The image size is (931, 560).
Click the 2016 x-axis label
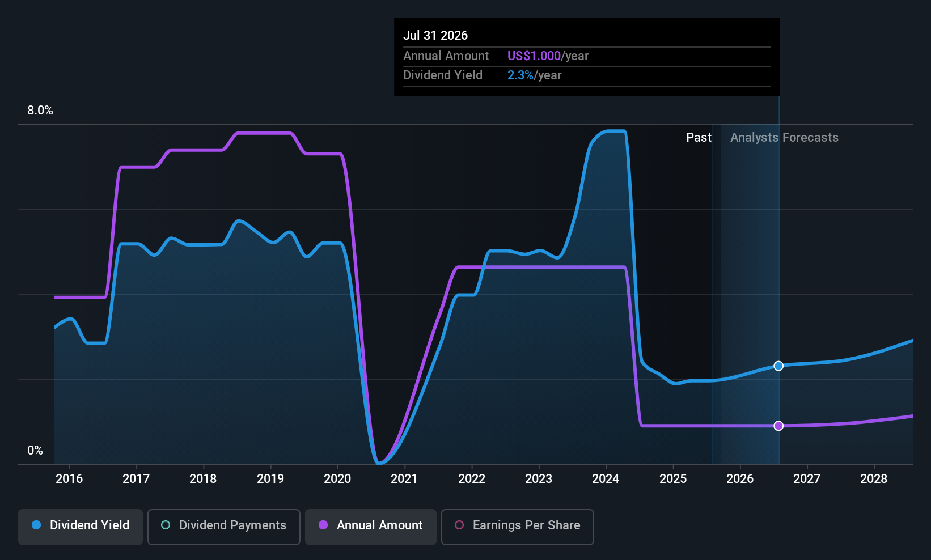point(69,479)
